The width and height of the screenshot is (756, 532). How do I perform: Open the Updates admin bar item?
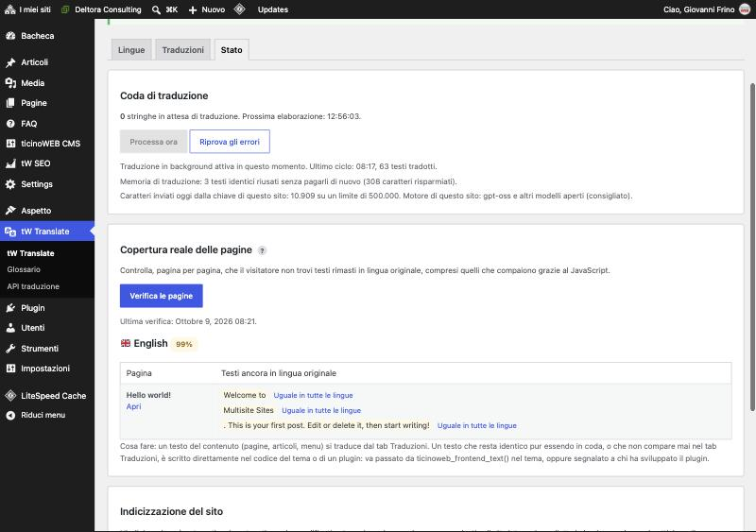[x=273, y=9]
